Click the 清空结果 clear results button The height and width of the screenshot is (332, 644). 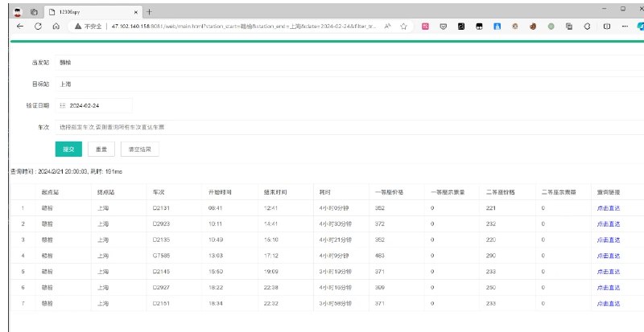click(x=139, y=149)
